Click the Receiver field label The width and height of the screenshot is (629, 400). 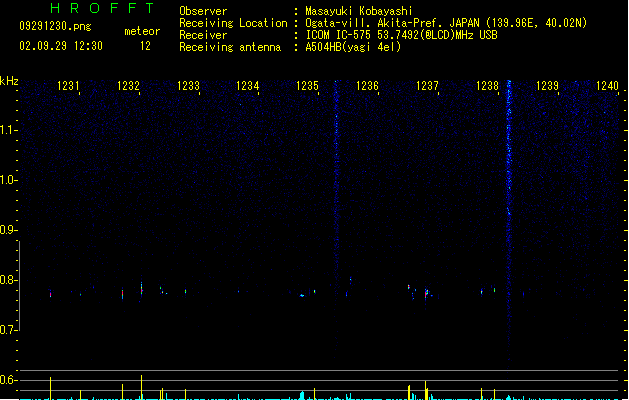coord(203,35)
